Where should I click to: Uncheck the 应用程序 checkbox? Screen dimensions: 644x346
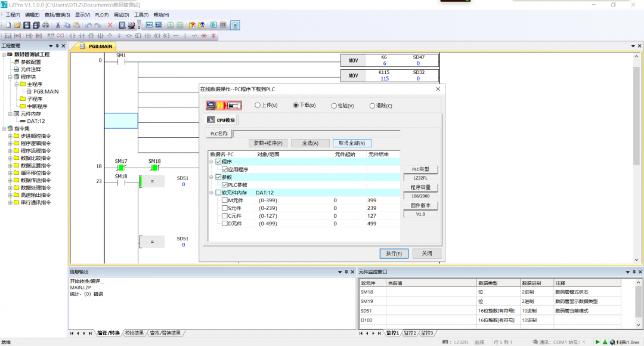pos(225,169)
